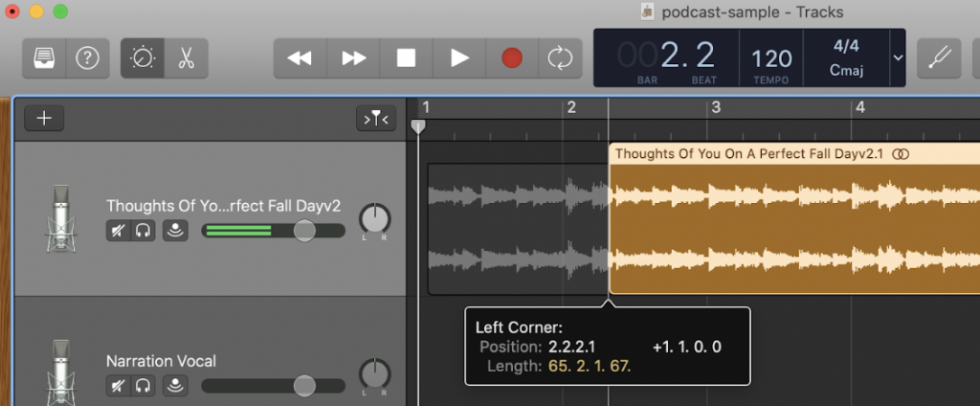Enable input monitoring on Thoughts Of You track
The image size is (980, 406).
(175, 231)
